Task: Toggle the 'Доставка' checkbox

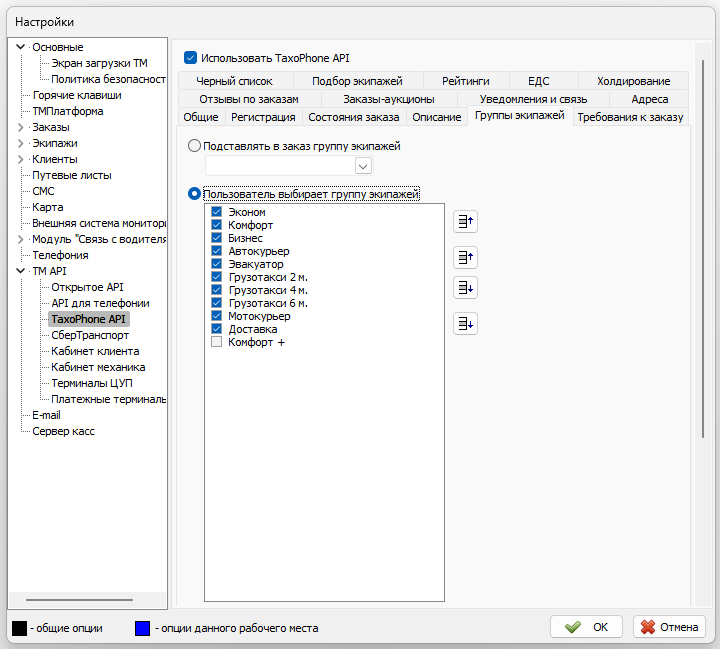Action: pos(216,329)
